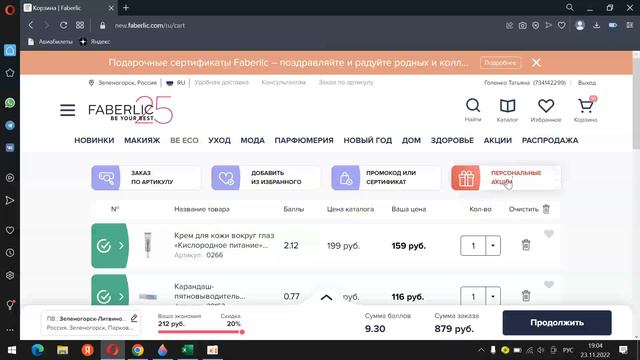Click the purple Заказ по артикулу icon
This screenshot has width=640, height=360.
click(106, 178)
